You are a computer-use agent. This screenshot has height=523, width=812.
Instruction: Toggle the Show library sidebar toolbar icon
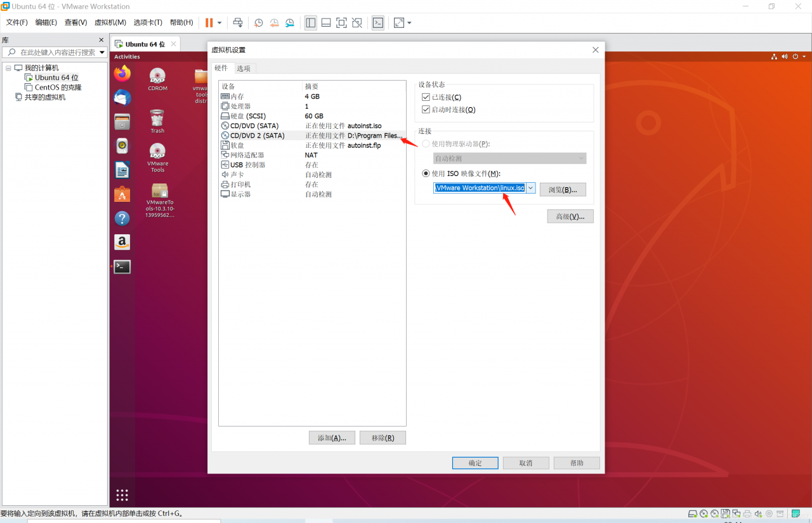pyautogui.click(x=311, y=22)
